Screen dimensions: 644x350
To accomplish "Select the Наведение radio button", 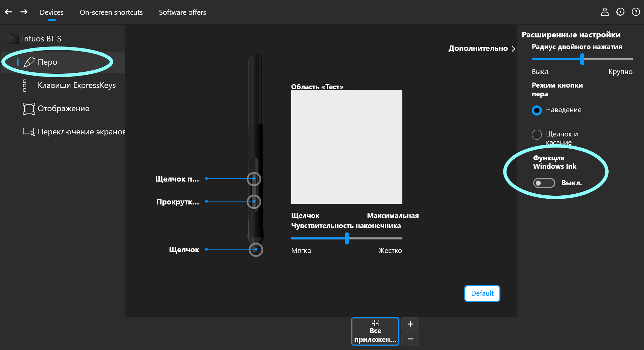I will 536,110.
